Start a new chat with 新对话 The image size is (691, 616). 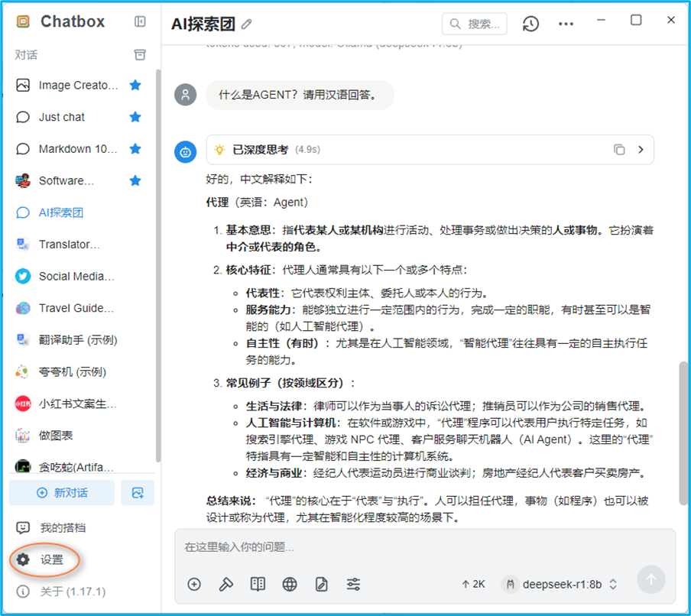click(62, 493)
